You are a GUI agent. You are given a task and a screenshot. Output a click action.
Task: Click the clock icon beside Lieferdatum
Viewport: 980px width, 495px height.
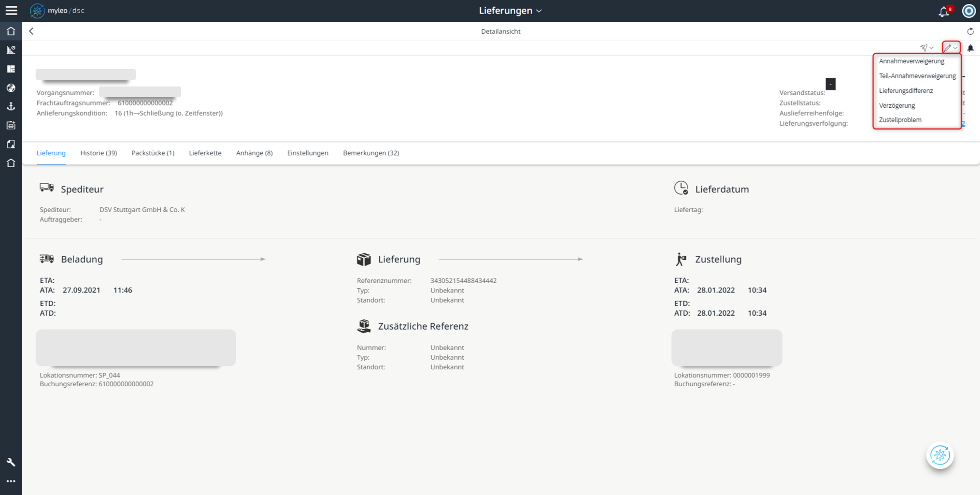coord(681,188)
